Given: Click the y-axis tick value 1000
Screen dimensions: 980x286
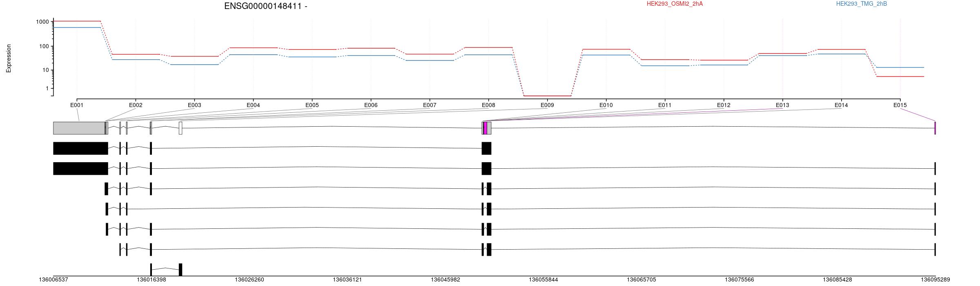Looking at the screenshot, I should (42, 22).
